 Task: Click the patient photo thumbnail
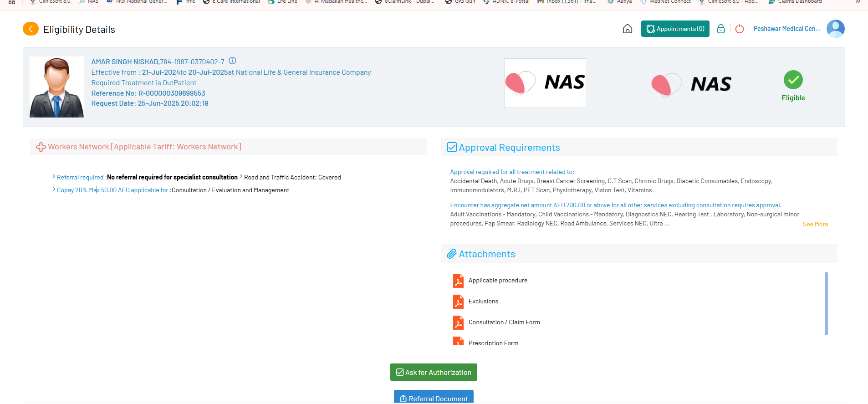[57, 87]
